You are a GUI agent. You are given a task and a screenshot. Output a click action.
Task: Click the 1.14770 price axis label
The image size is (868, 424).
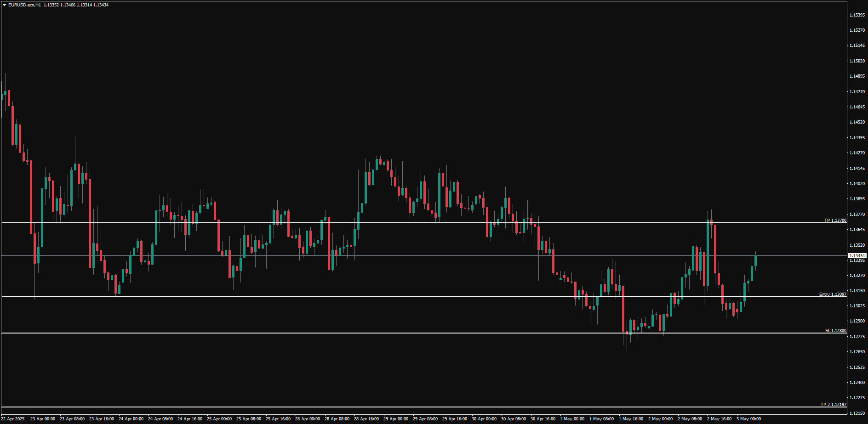pos(857,92)
